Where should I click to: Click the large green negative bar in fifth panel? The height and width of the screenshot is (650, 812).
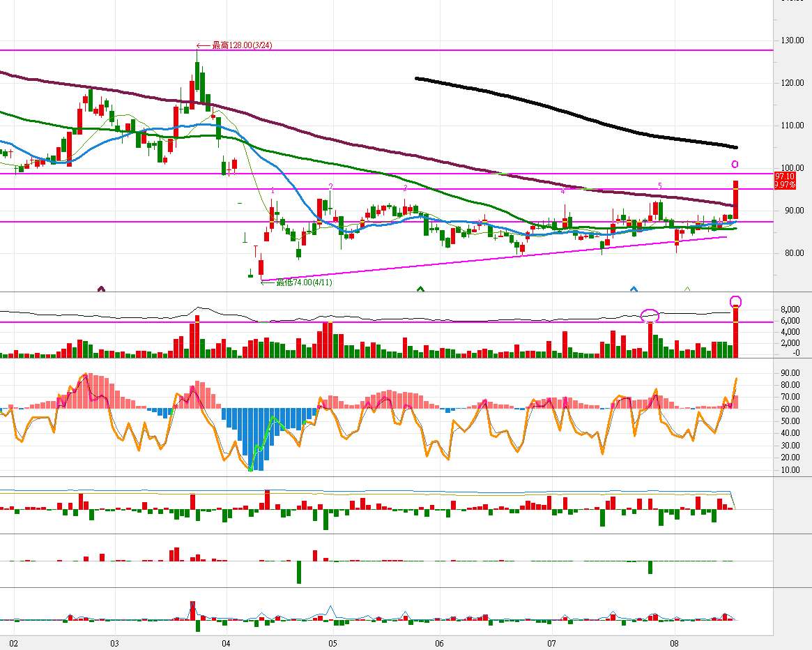299,572
